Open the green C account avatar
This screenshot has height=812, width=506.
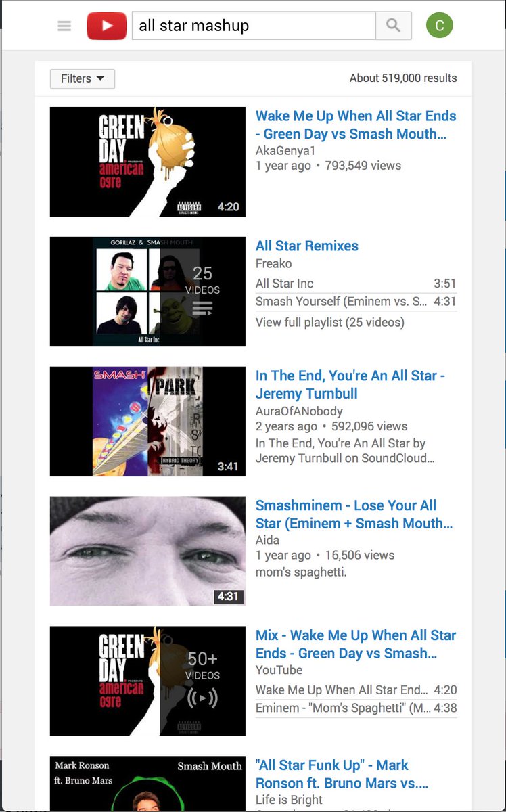440,26
